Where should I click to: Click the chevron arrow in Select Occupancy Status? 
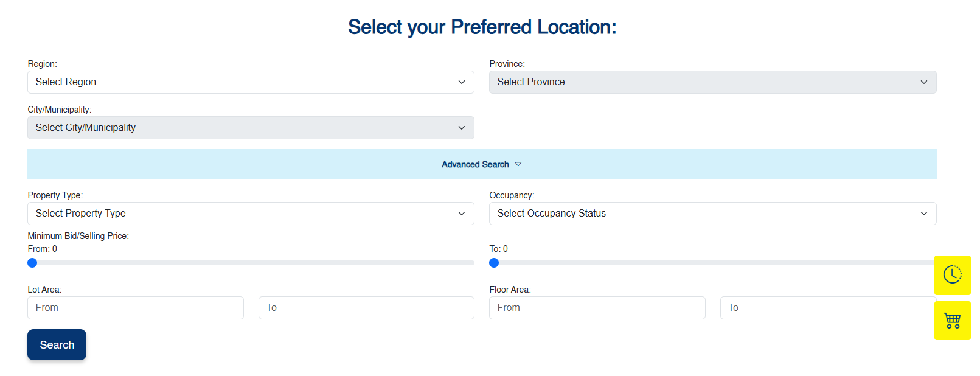(923, 214)
